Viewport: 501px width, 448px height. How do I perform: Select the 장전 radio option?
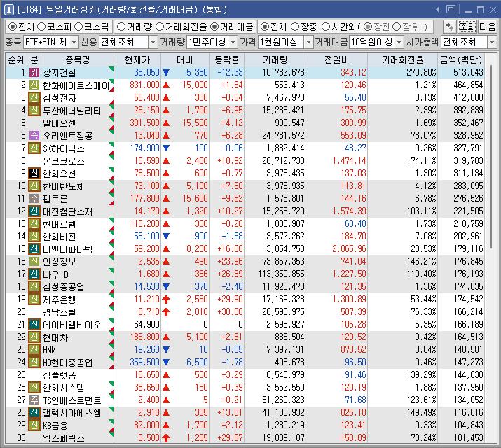[x=368, y=27]
